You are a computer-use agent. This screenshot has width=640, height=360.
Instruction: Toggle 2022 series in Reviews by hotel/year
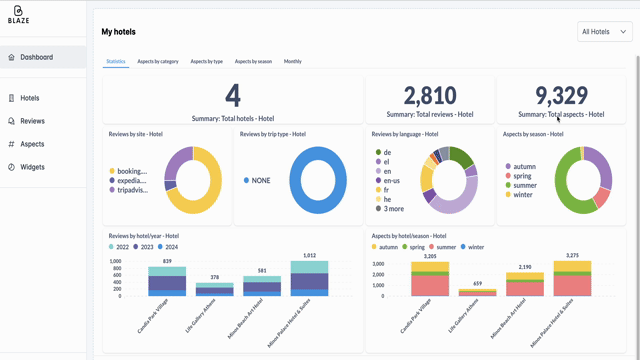[x=119, y=247]
